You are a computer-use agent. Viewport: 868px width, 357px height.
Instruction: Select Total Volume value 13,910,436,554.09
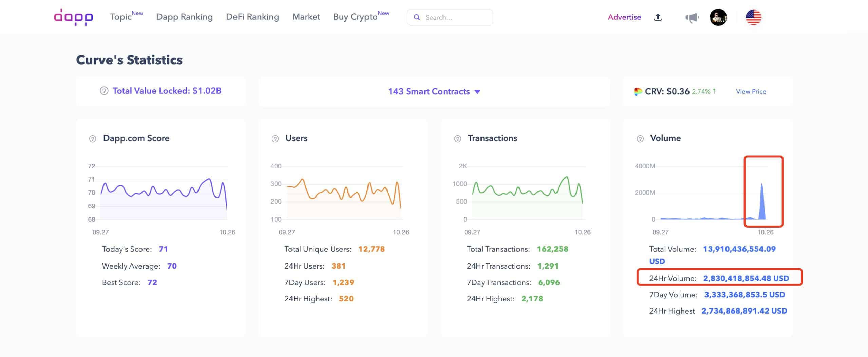739,249
